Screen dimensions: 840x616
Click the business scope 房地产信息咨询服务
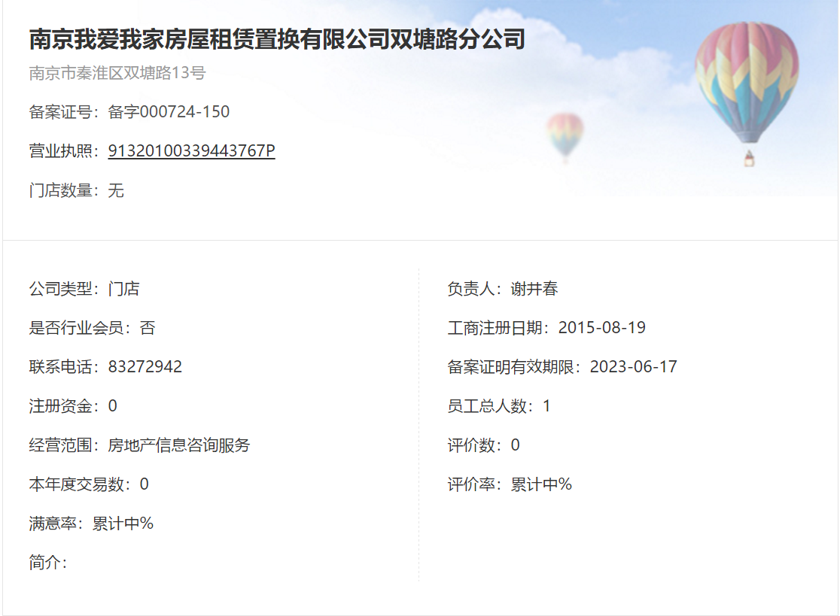179,445
